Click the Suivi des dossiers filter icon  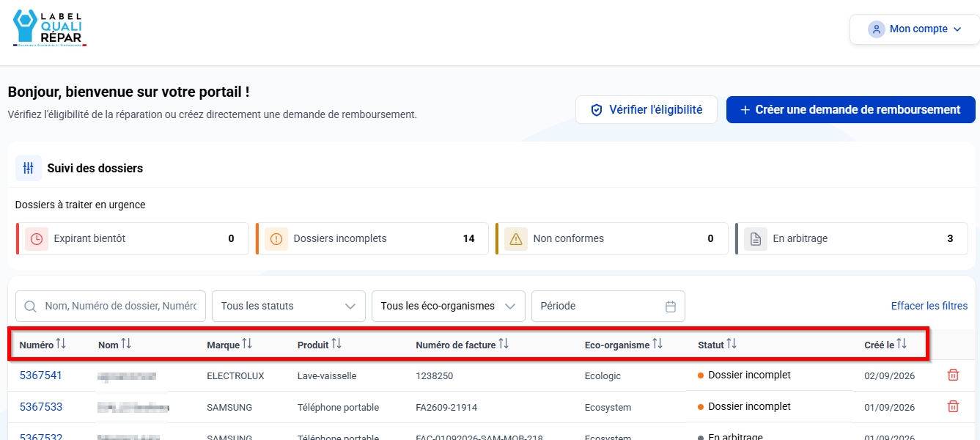tap(29, 168)
